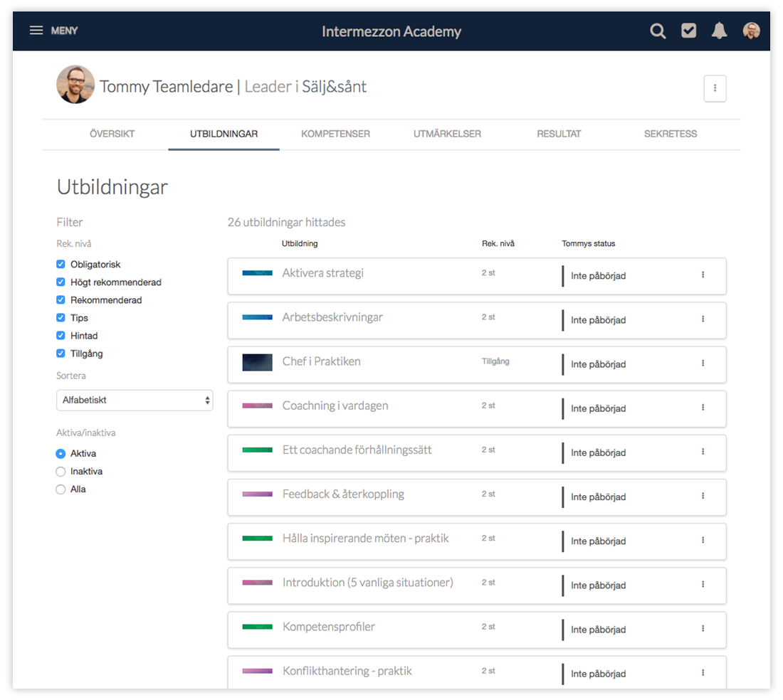This screenshot has height=700, width=783.
Task: Open three-dot menu for Ett coachande förhållningssätt
Action: [703, 452]
